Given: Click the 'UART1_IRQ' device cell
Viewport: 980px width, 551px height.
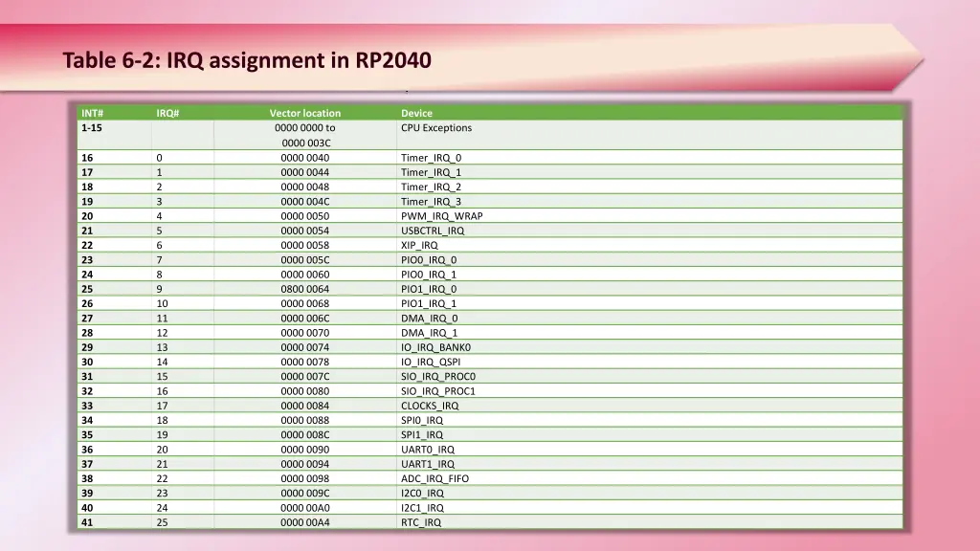Looking at the screenshot, I should [x=428, y=464].
